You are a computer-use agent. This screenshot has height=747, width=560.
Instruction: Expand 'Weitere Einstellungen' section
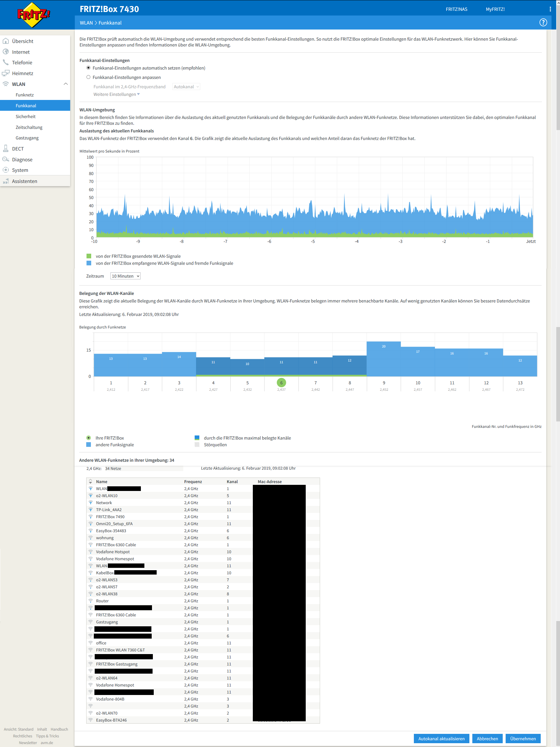point(117,95)
